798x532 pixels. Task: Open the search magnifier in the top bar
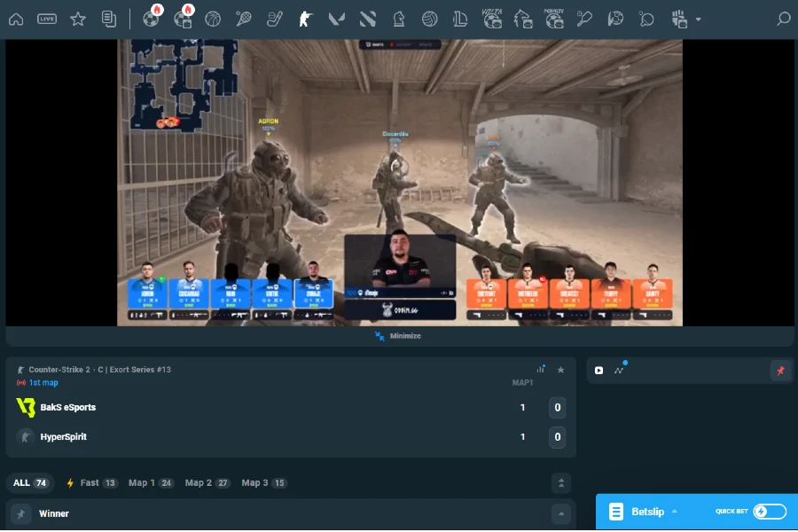(783, 19)
